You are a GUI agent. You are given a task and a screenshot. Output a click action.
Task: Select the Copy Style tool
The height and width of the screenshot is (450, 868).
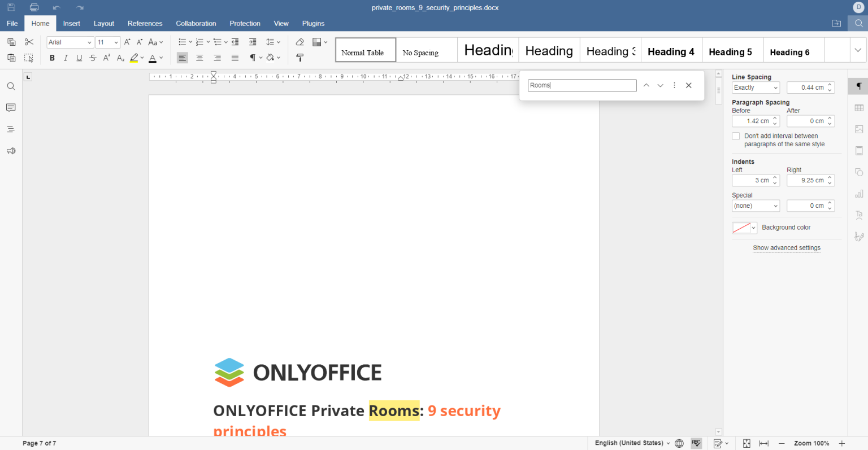click(x=300, y=58)
